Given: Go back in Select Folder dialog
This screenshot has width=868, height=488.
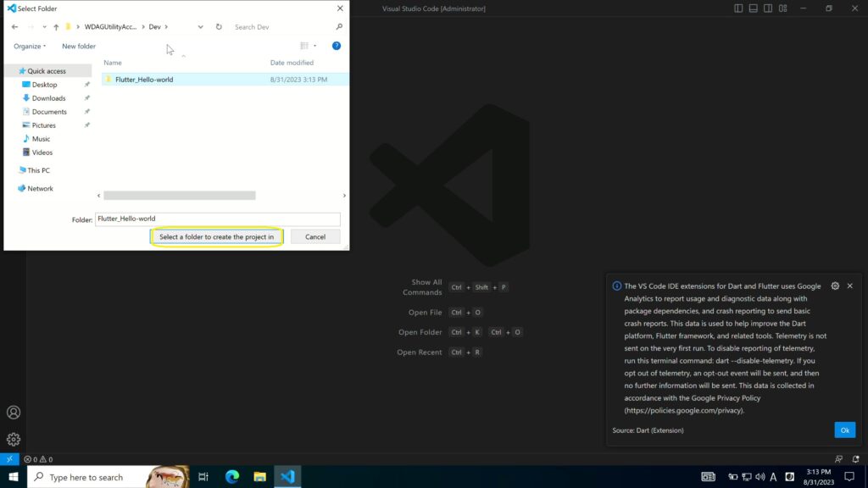Looking at the screenshot, I should pyautogui.click(x=15, y=26).
